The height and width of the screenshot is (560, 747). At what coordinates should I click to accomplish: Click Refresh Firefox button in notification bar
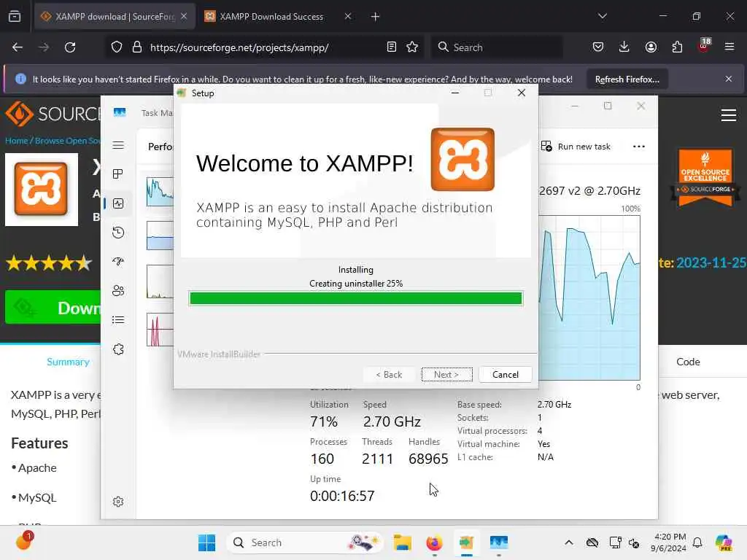point(627,79)
